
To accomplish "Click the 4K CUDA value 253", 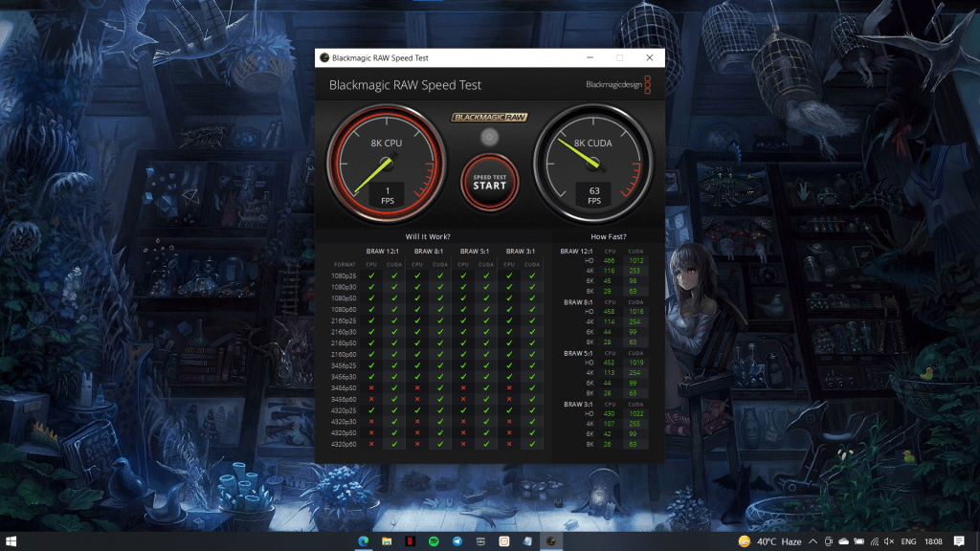I will [635, 271].
